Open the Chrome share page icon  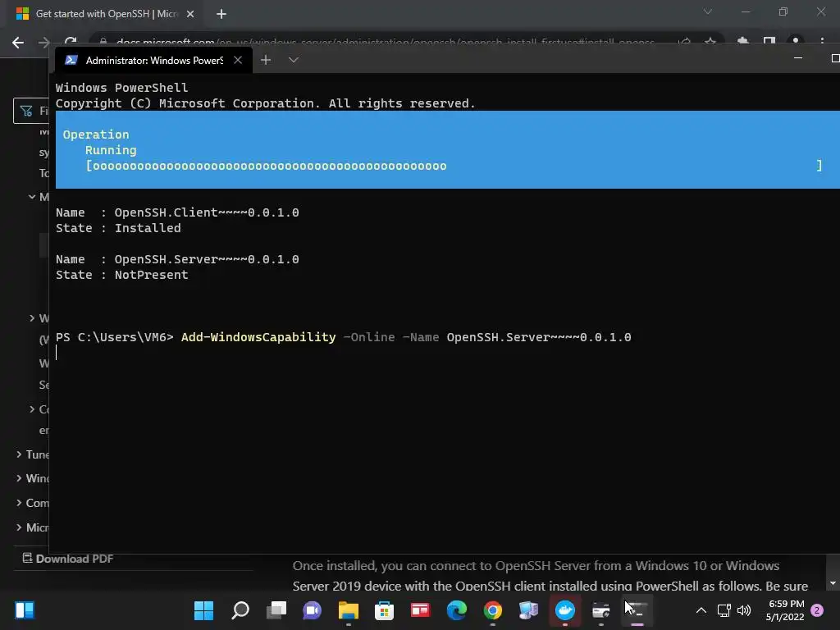(684, 42)
